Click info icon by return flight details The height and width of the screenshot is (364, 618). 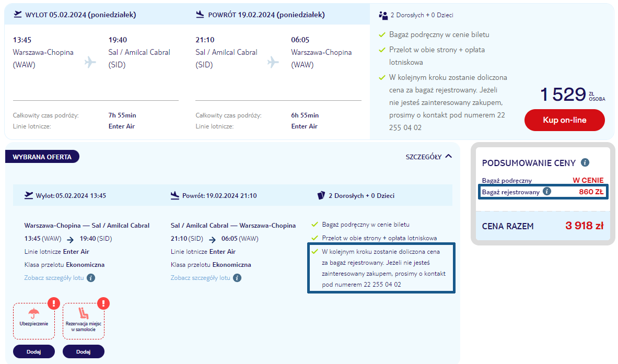click(x=237, y=278)
